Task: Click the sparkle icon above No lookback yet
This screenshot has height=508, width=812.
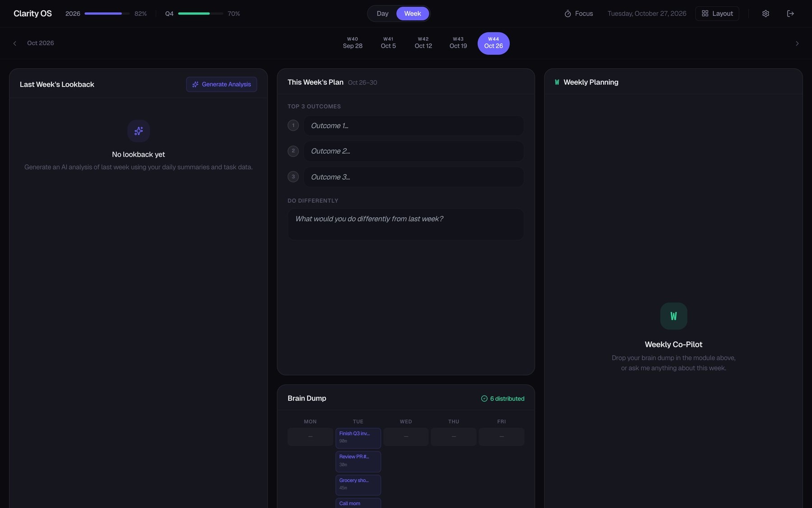Action: pyautogui.click(x=138, y=131)
